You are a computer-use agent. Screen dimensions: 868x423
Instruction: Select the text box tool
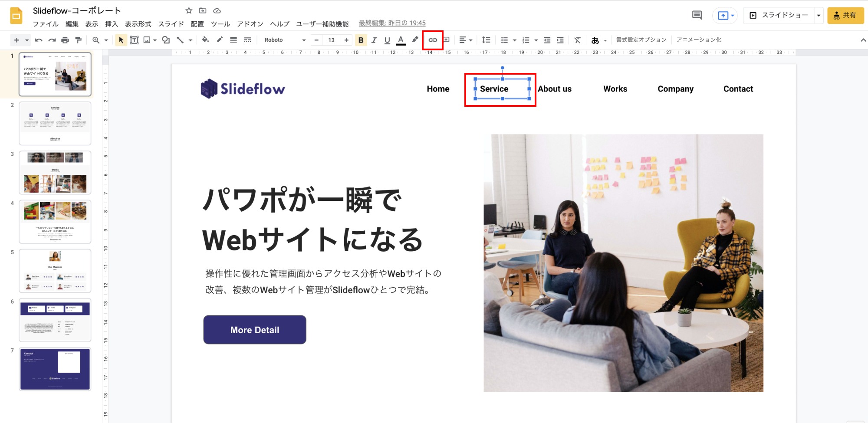click(134, 40)
